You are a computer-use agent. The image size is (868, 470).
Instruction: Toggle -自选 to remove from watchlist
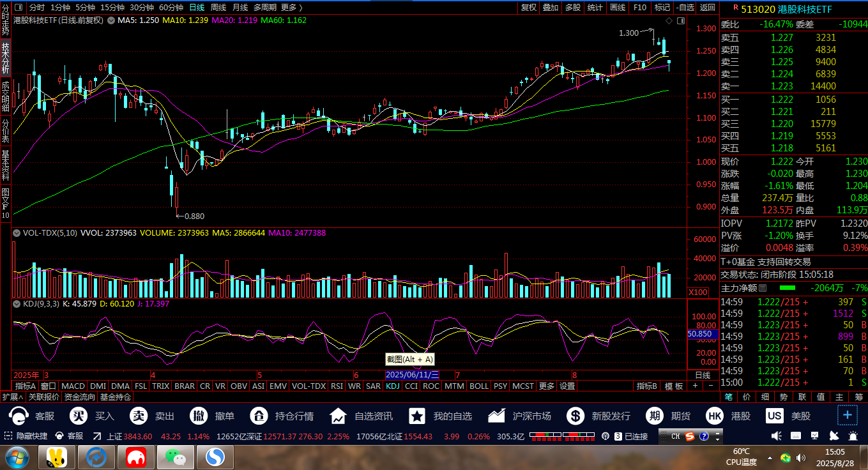[x=684, y=8]
